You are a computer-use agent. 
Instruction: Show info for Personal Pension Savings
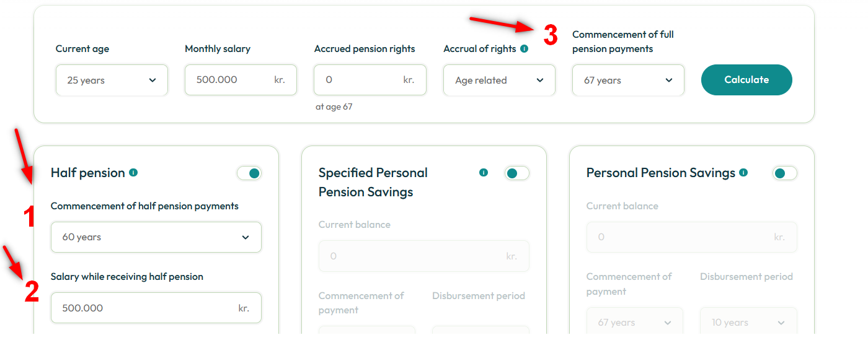[x=743, y=172]
